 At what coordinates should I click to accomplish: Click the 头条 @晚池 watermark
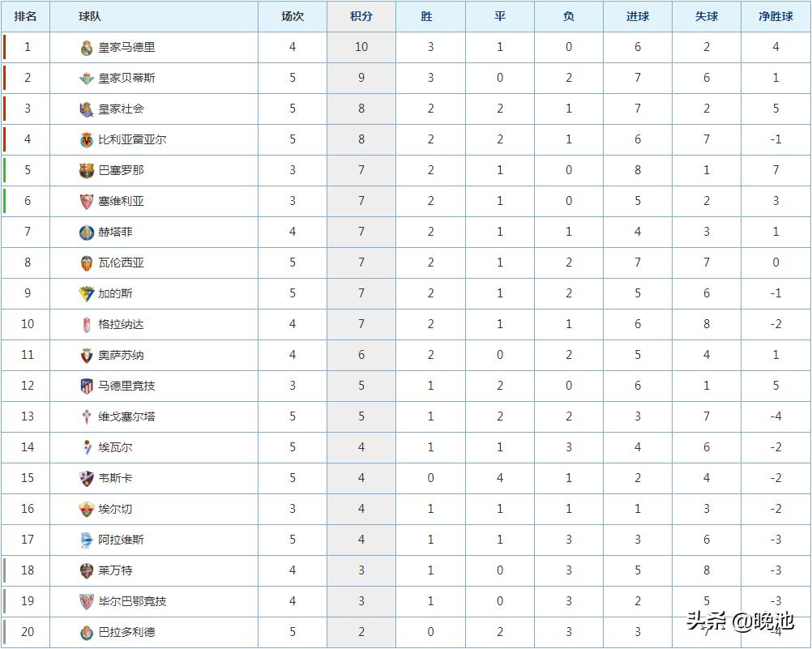pos(740,621)
